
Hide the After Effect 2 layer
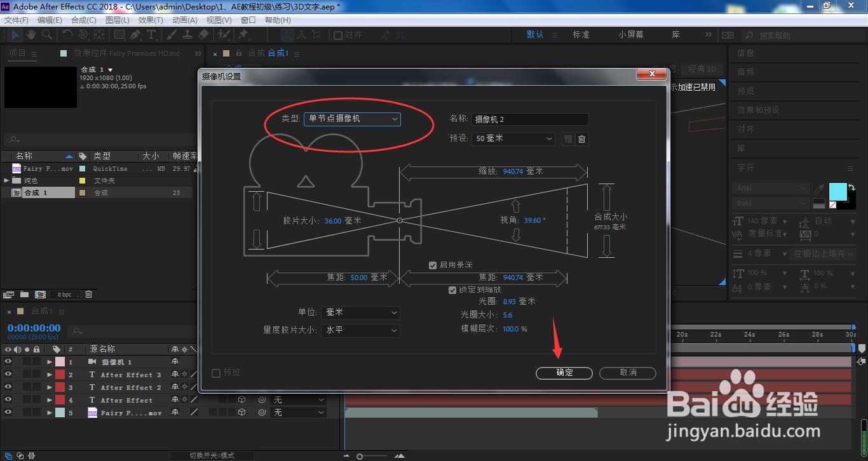tap(8, 387)
